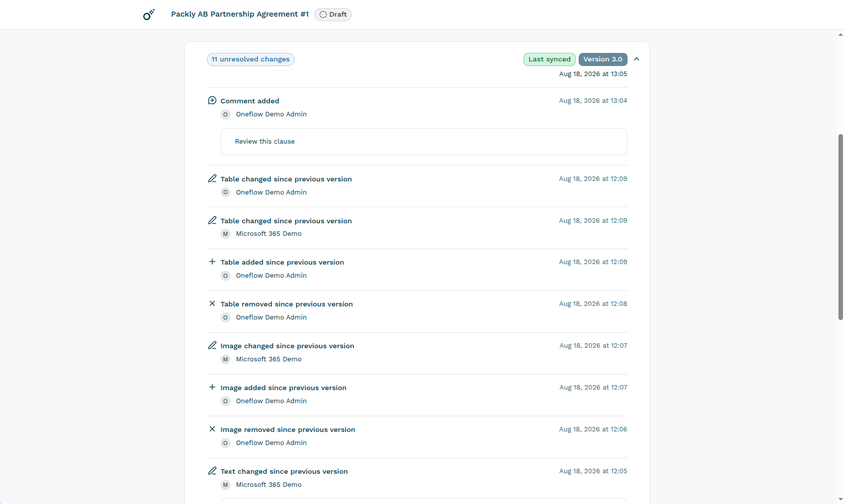Click X icon next to Image removed entry
The width and height of the screenshot is (844, 504).
[x=212, y=429]
